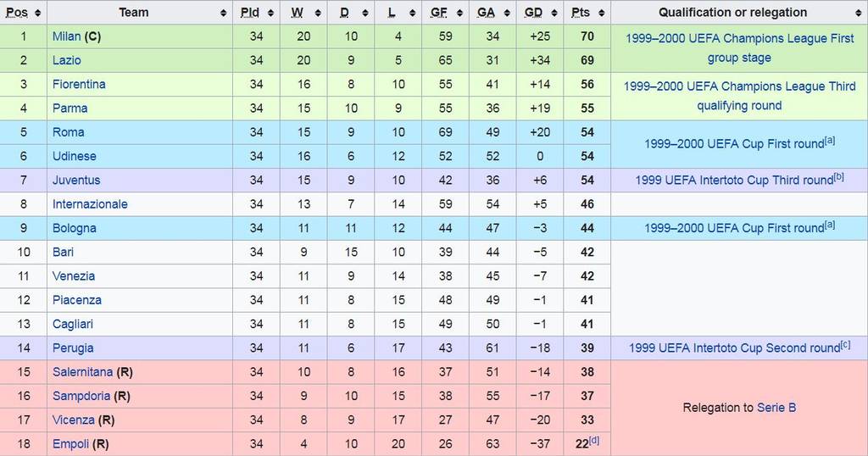
Task: Sort by goal difference (GD) arrows
Action: point(556,13)
